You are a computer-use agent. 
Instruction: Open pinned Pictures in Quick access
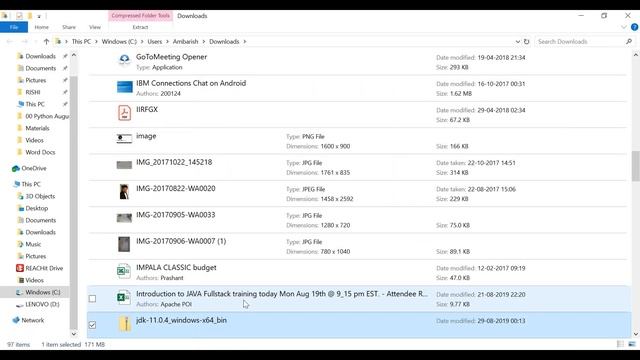click(x=36, y=80)
